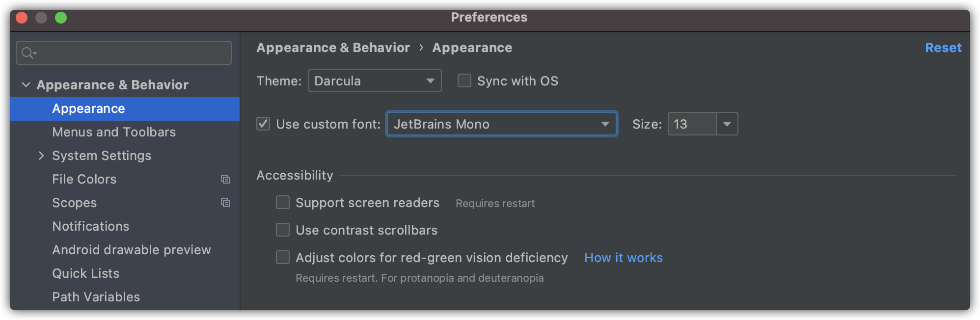Enable red-green vision deficiency color adjustment
The width and height of the screenshot is (980, 320).
click(283, 257)
